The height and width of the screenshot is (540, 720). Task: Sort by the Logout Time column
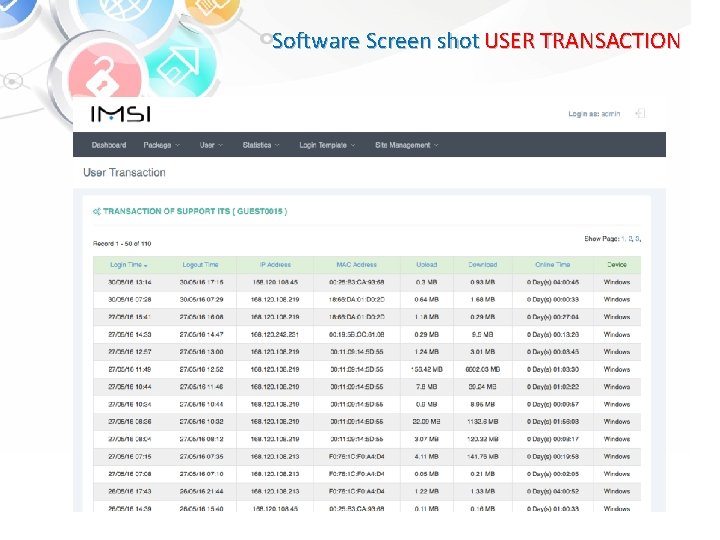[x=200, y=265]
